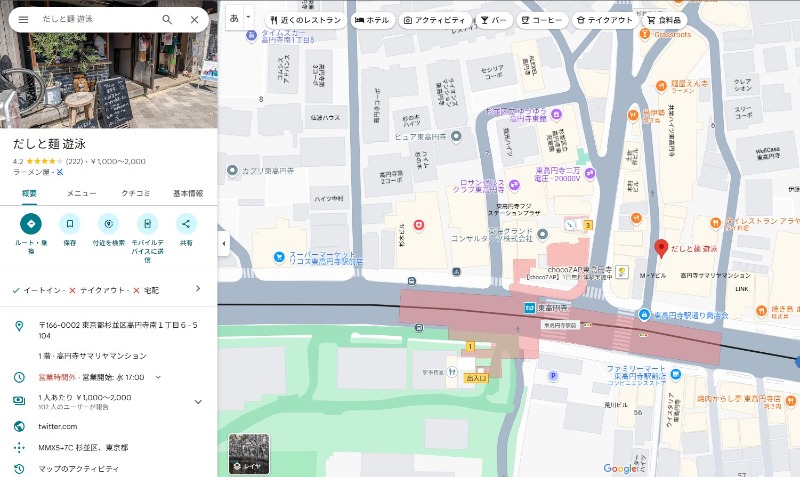Open the hamburger menu in search bar
Screen dimensions: 800x477
coord(23,19)
